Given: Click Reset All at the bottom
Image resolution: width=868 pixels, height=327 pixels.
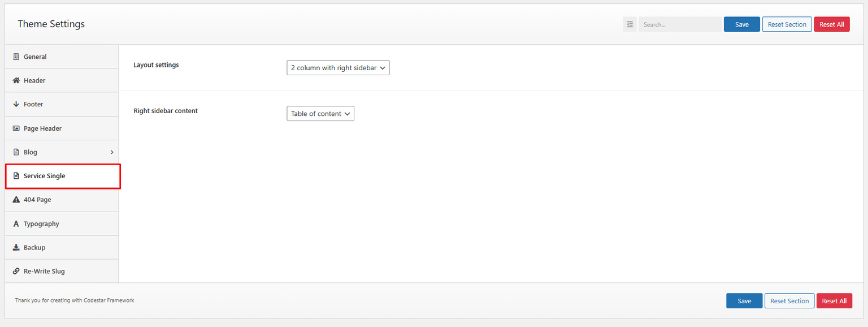Looking at the screenshot, I should point(834,300).
